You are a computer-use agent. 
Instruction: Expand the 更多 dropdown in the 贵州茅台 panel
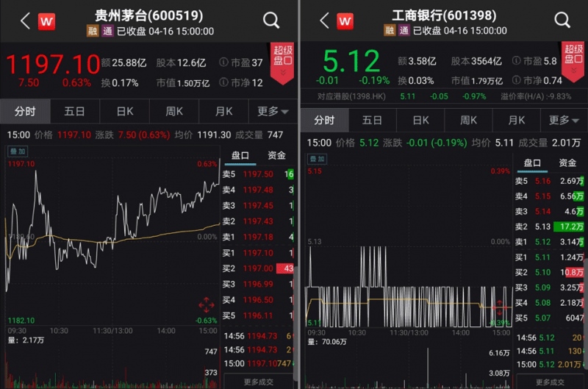coord(273,111)
